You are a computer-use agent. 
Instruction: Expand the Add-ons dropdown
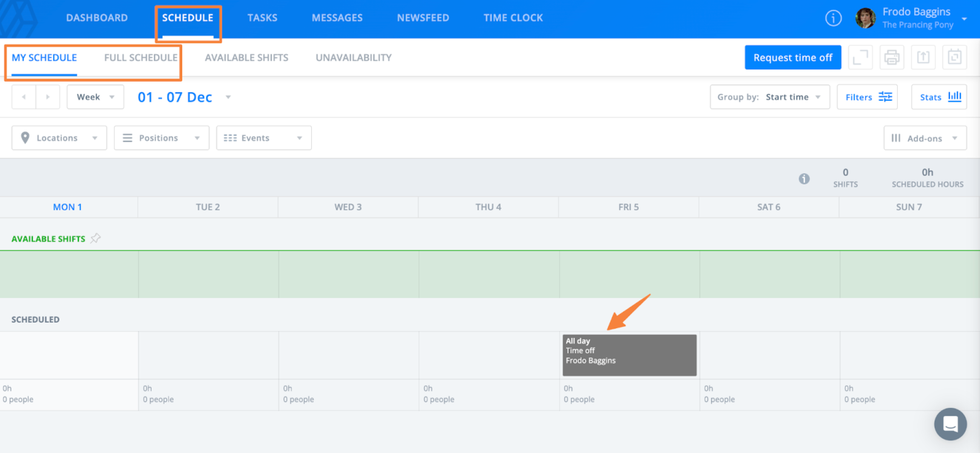pos(925,138)
